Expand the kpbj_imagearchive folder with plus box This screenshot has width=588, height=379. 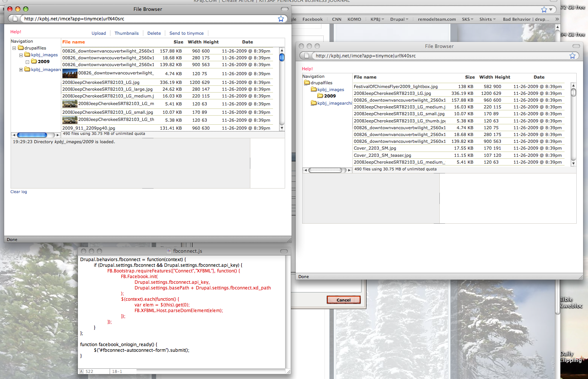click(21, 70)
